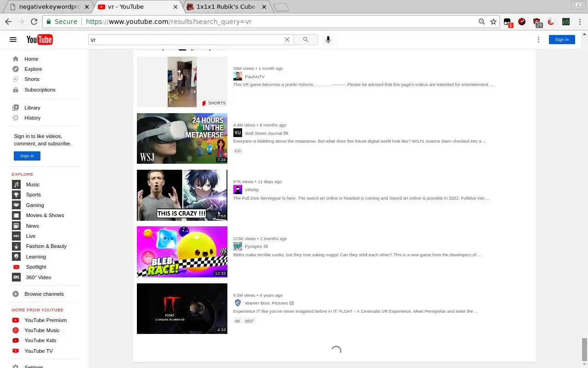Click the YouTube search input field
Screen dimensions: 588x368
pyautogui.click(x=186, y=40)
